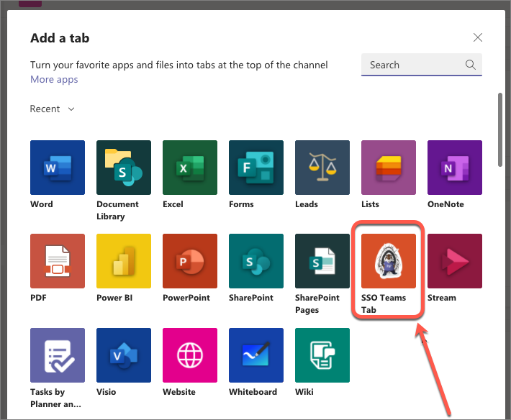Click the 'Tasks by Planner an...' label
This screenshot has height=420, width=511.
click(55, 398)
